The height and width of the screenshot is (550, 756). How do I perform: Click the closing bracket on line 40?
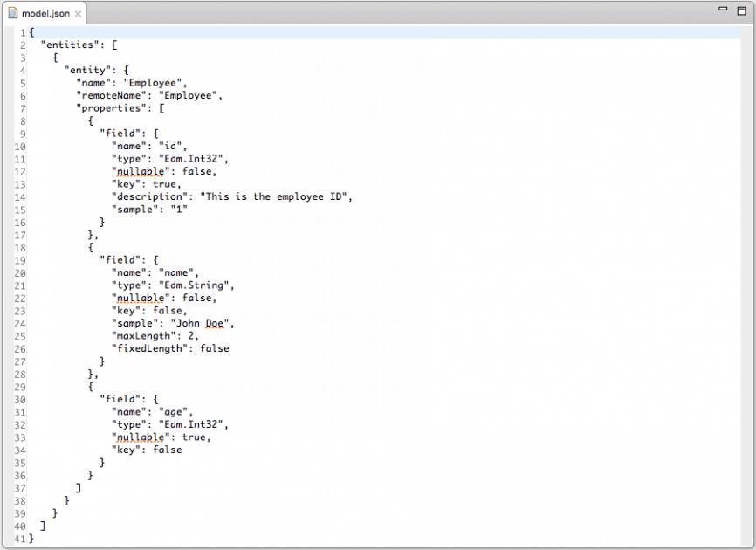[42, 525]
